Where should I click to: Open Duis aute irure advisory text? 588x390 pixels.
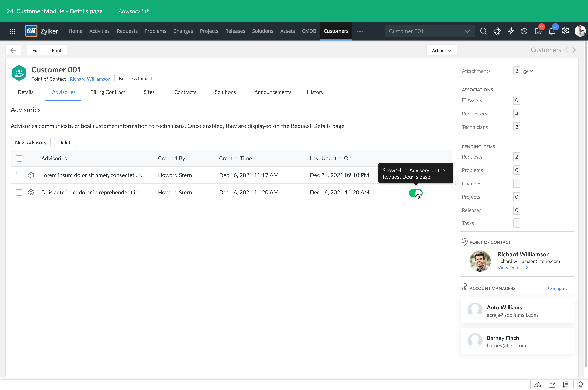pos(92,192)
